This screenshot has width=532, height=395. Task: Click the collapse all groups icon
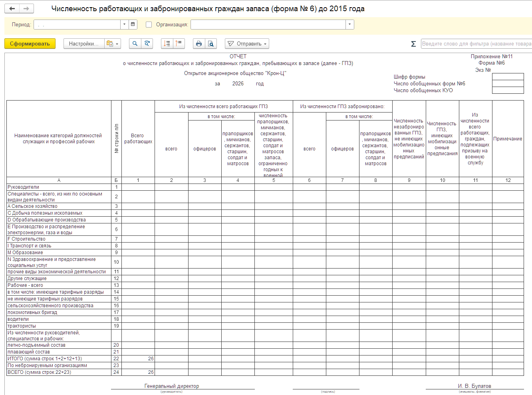[179, 43]
